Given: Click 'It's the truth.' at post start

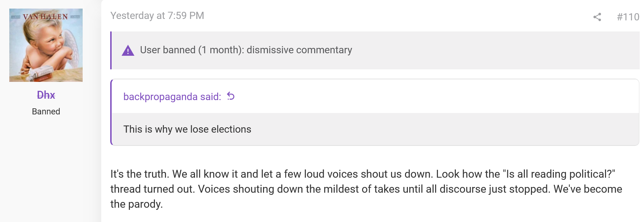Looking at the screenshot, I should (140, 174).
